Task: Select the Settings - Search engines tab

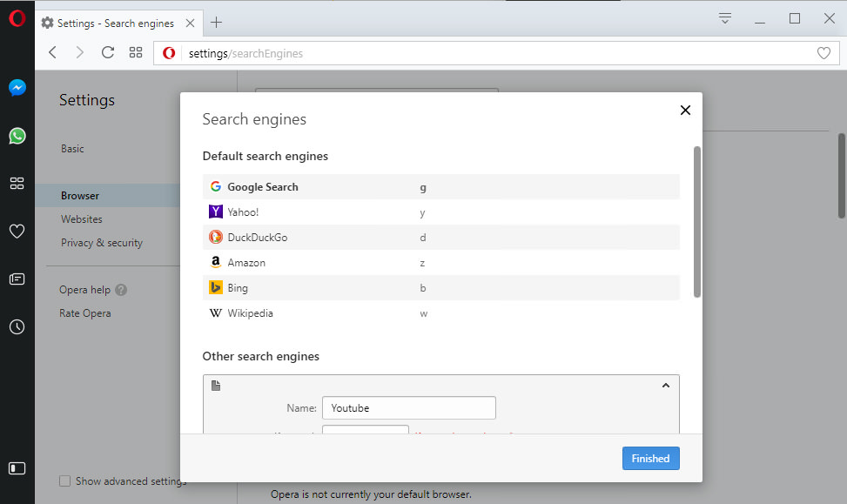Action: click(x=119, y=24)
